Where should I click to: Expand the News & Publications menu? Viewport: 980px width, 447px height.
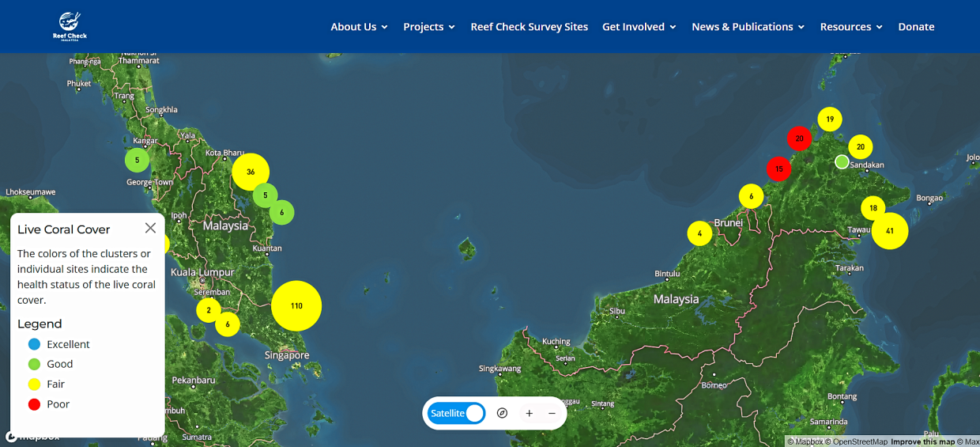748,27
